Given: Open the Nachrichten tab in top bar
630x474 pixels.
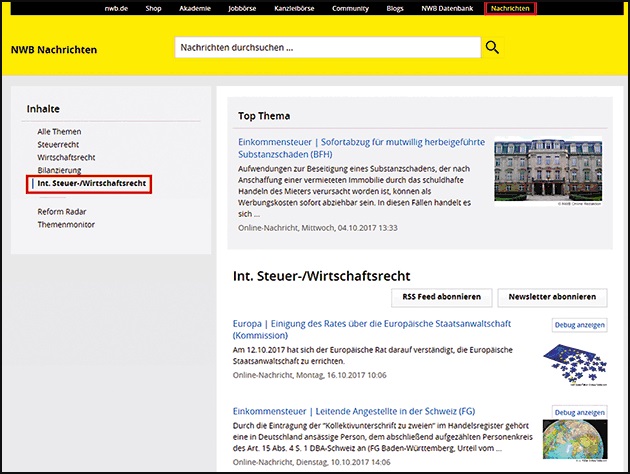Looking at the screenshot, I should (510, 8).
